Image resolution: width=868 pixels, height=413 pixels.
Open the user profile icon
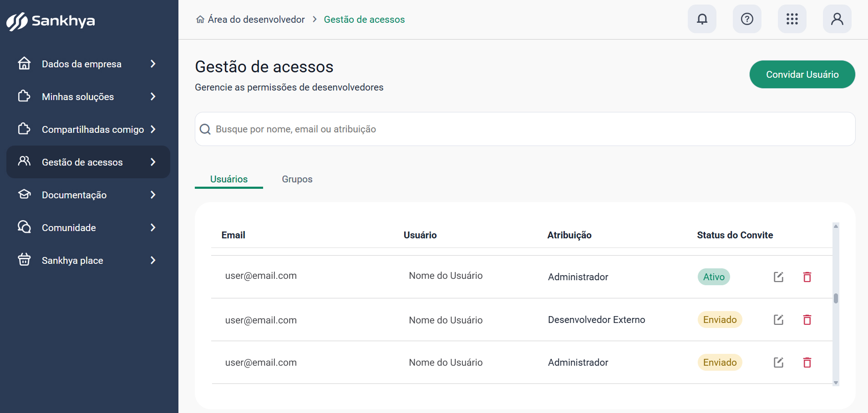coord(837,19)
